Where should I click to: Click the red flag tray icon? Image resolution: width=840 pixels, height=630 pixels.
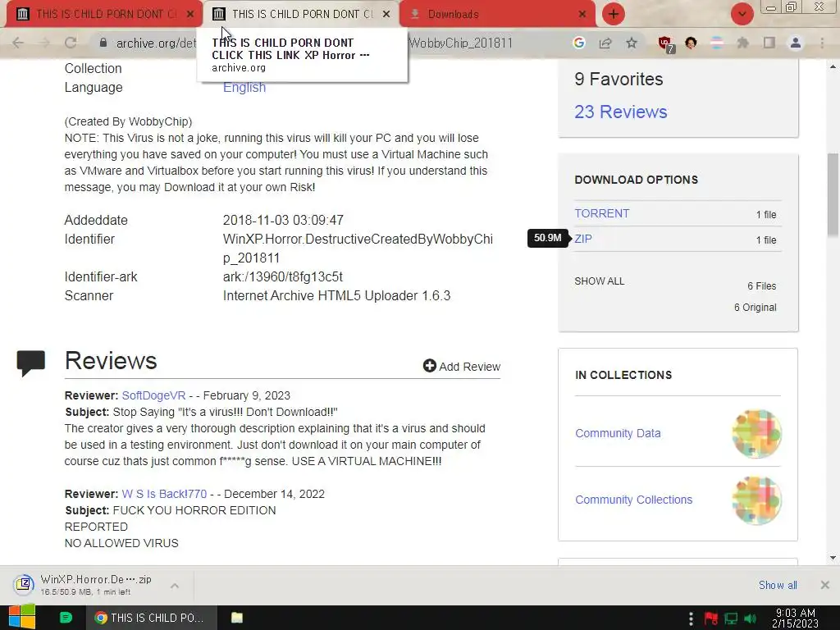pyautogui.click(x=711, y=619)
